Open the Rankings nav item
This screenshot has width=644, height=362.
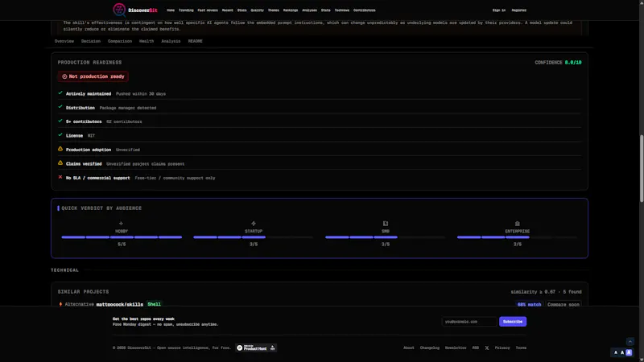[291, 10]
